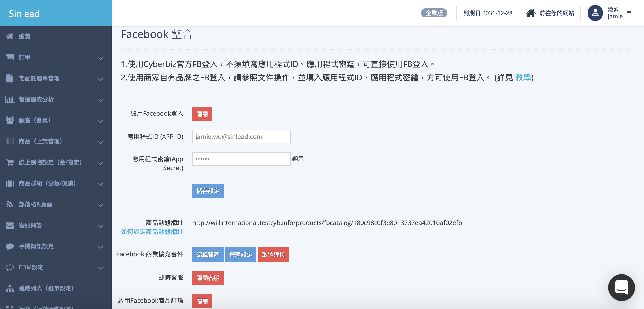Click the house icon next to 前往您的網站
The width and height of the screenshot is (644, 309).
coord(531,13)
